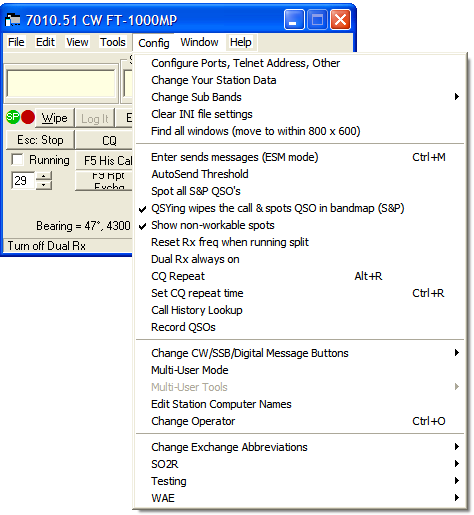Image resolution: width=474 pixels, height=515 pixels.
Task: Open the Edit menu
Action: pos(45,42)
